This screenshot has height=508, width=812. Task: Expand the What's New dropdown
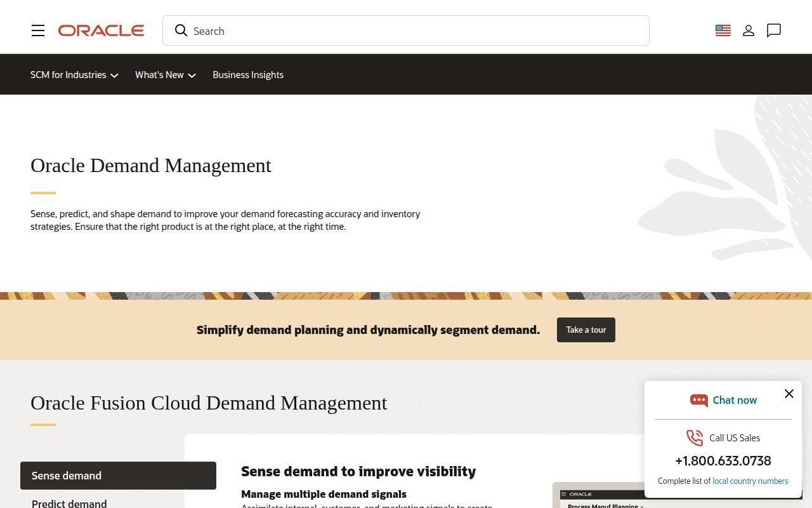(166, 75)
